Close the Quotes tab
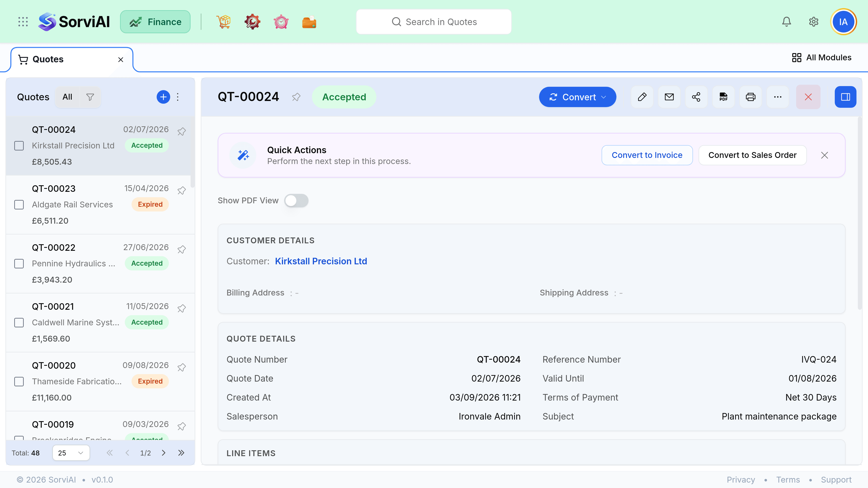This screenshot has width=868, height=488. coord(121,60)
